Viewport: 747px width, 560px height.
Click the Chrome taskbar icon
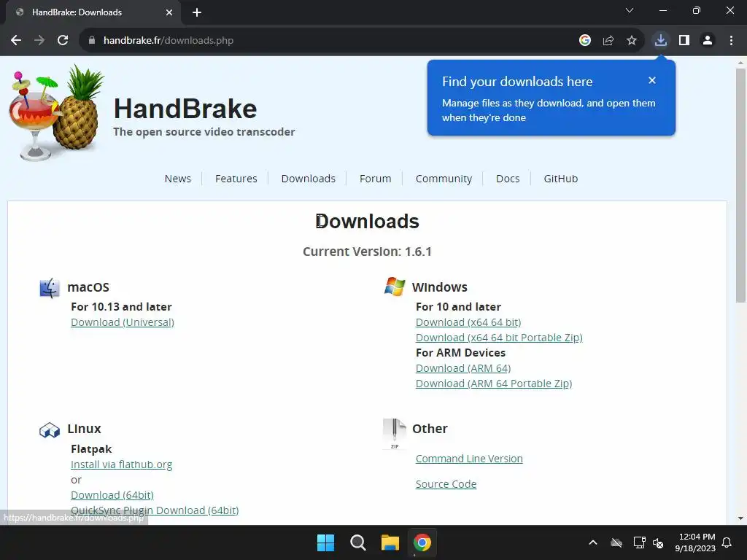tap(422, 542)
